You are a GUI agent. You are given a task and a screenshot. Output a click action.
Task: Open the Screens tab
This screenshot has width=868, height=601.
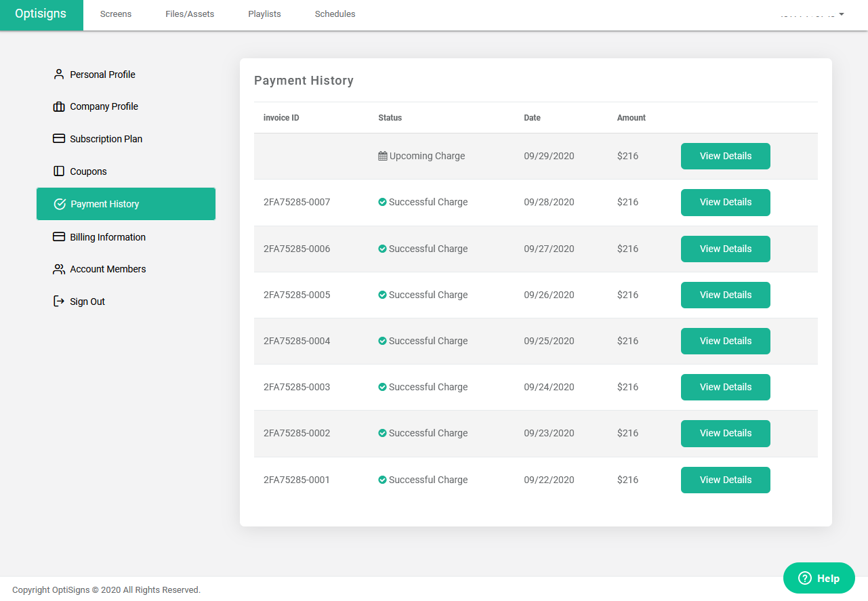tap(116, 14)
